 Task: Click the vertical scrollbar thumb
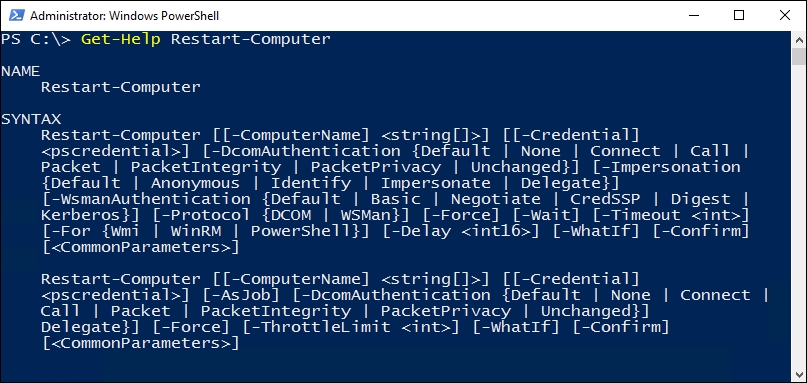799,56
